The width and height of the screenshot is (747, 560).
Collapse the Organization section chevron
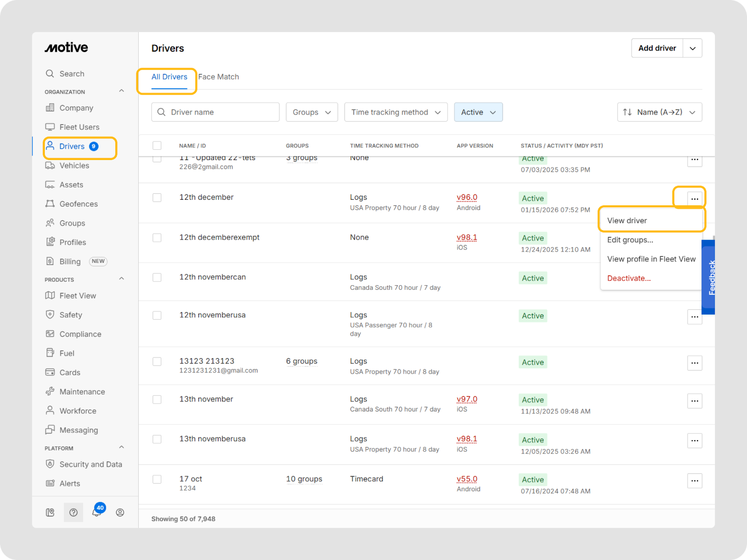click(121, 91)
